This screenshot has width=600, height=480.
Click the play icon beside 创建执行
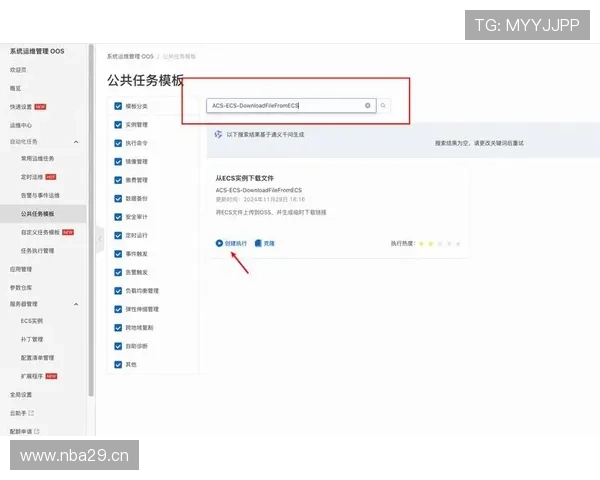(219, 243)
